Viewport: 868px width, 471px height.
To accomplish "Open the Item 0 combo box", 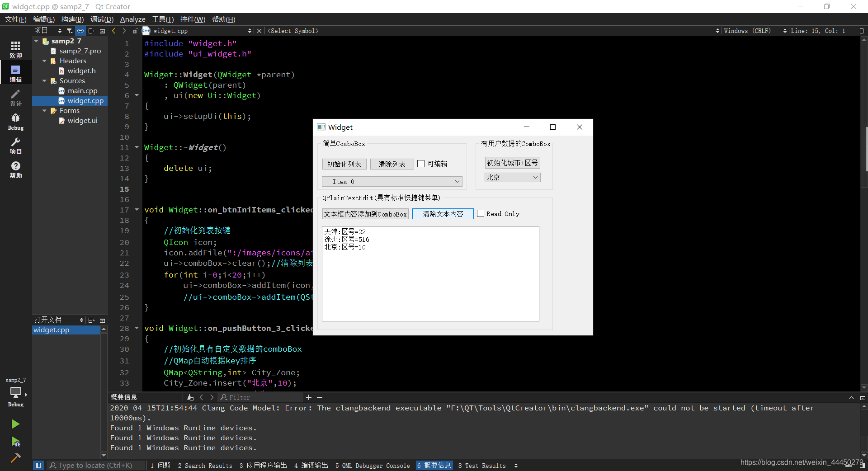I will (x=392, y=182).
